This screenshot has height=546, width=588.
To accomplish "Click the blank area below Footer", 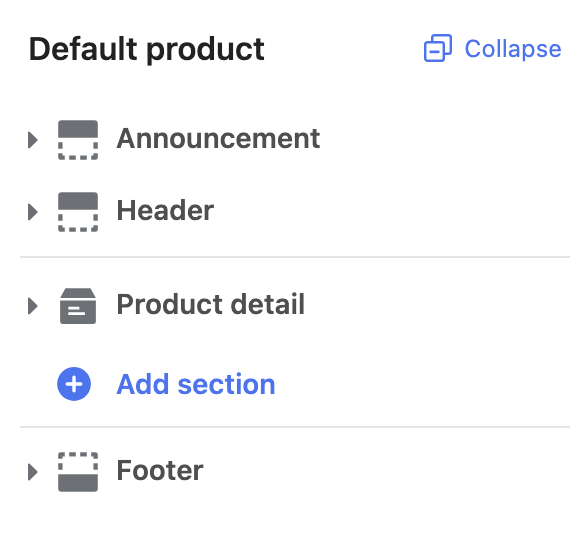I will pyautogui.click(x=295, y=521).
